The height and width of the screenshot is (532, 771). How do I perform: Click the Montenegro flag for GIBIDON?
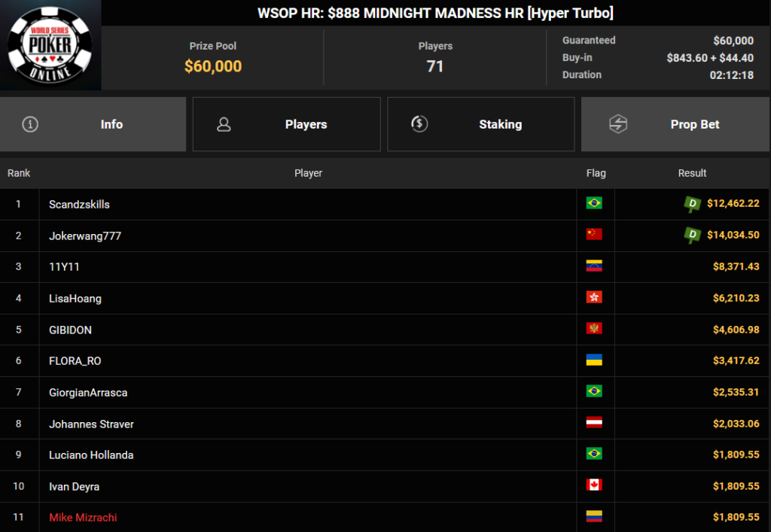594,328
